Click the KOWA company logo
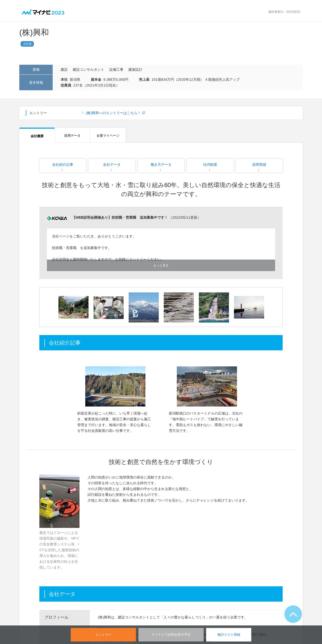This screenshot has height=644, width=322. coord(57,218)
